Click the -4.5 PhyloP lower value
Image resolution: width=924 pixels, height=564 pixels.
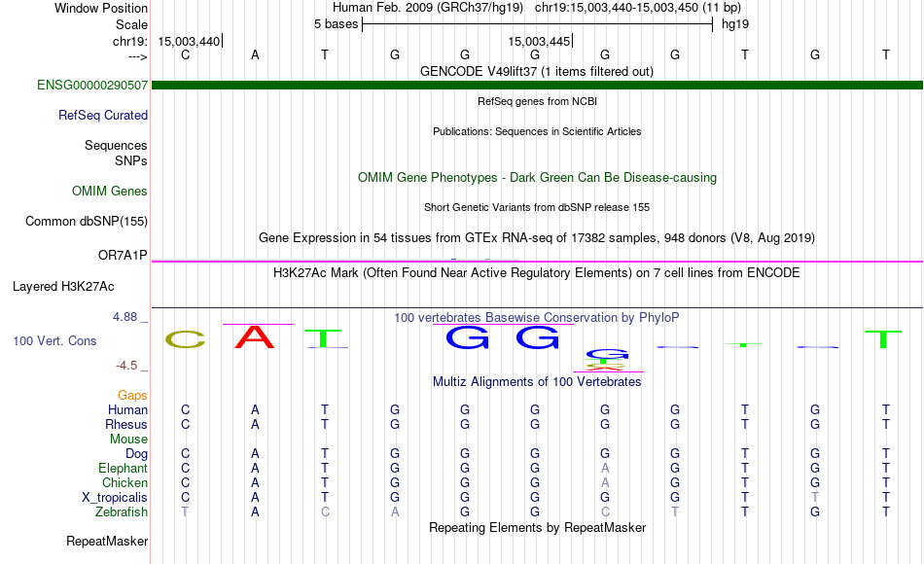pyautogui.click(x=126, y=366)
